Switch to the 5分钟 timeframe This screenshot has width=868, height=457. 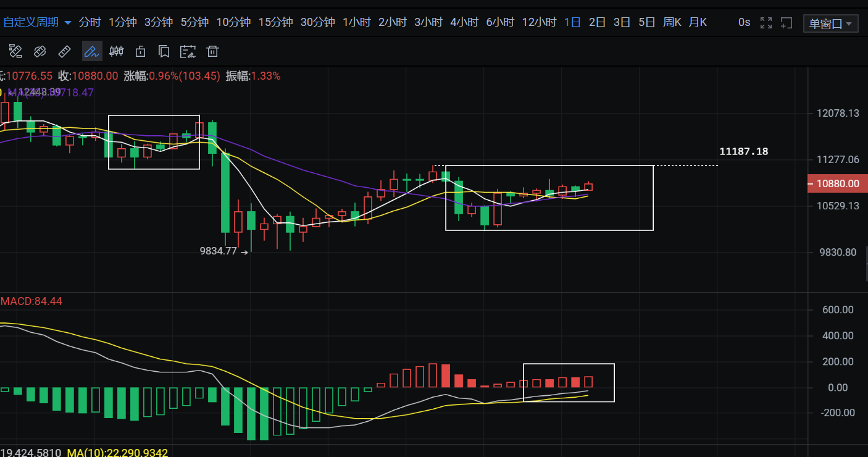click(194, 22)
